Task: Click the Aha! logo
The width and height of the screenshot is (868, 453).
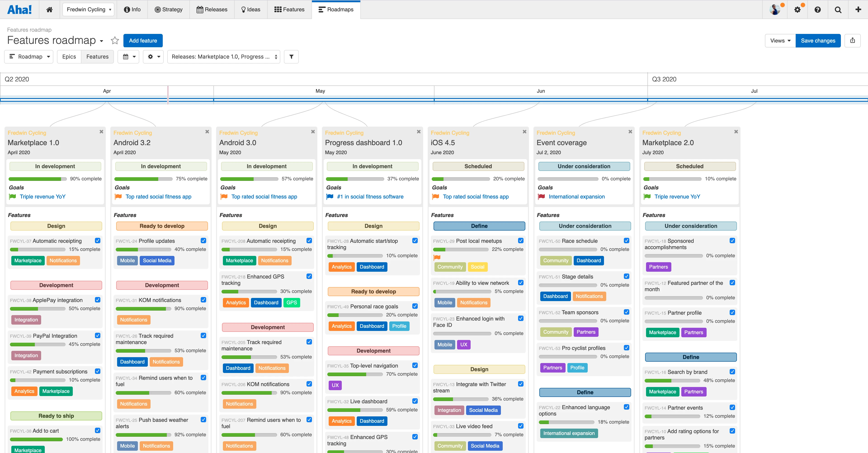Action: click(x=19, y=9)
